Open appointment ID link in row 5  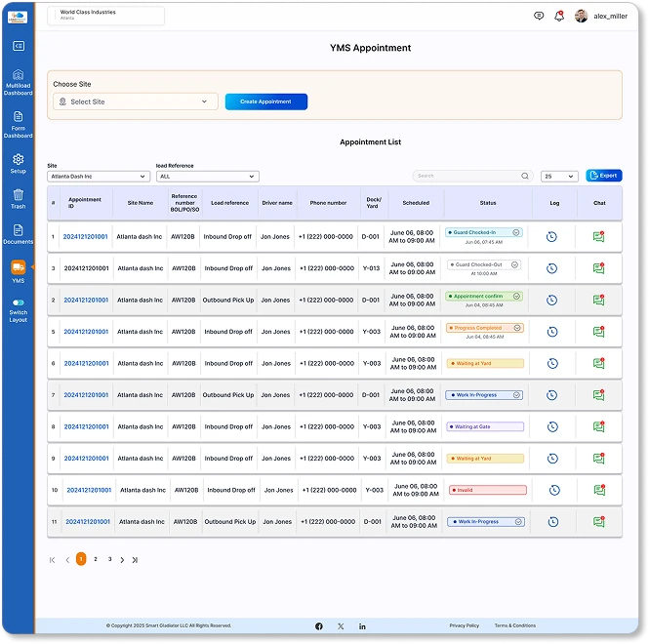click(x=86, y=332)
